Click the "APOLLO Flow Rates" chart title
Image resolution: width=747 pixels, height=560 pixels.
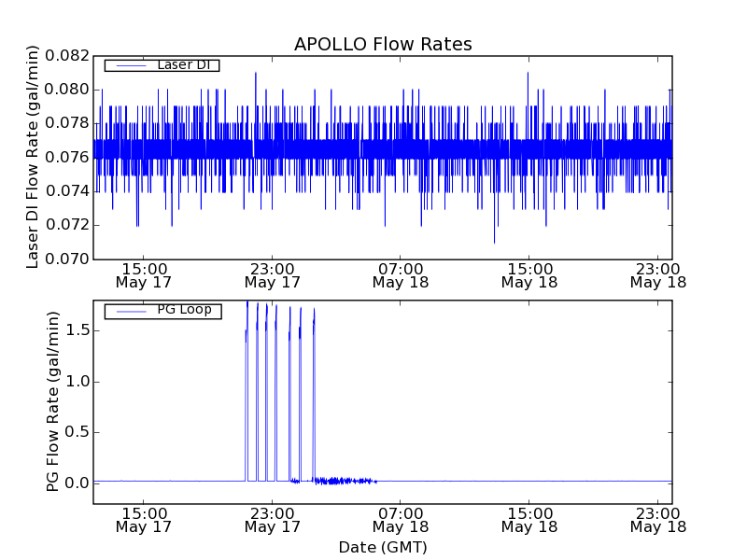click(383, 45)
